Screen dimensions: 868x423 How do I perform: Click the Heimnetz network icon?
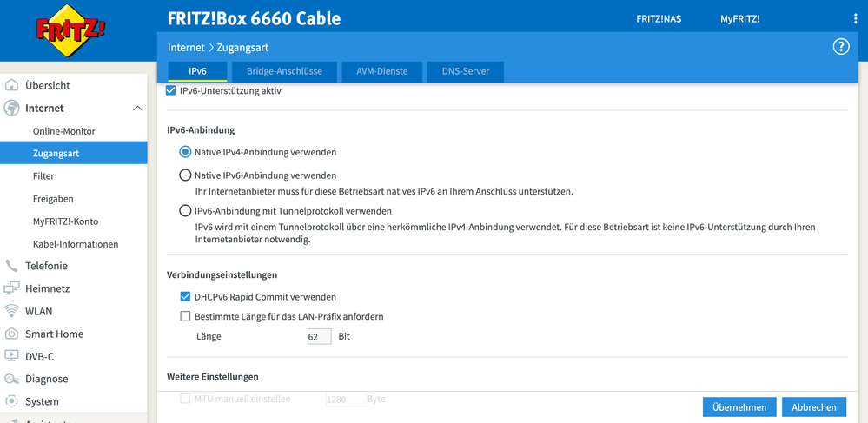tap(11, 288)
